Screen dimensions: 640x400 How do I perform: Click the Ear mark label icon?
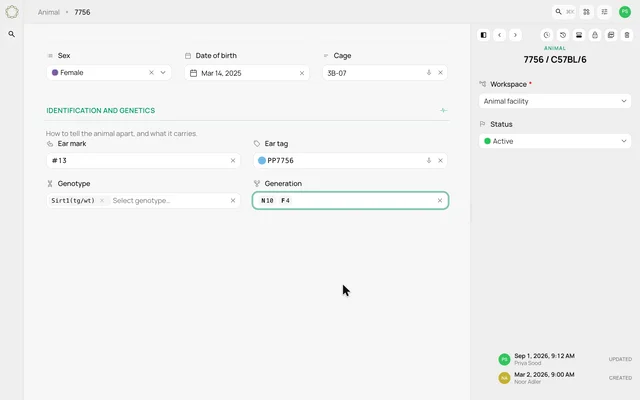(50, 144)
